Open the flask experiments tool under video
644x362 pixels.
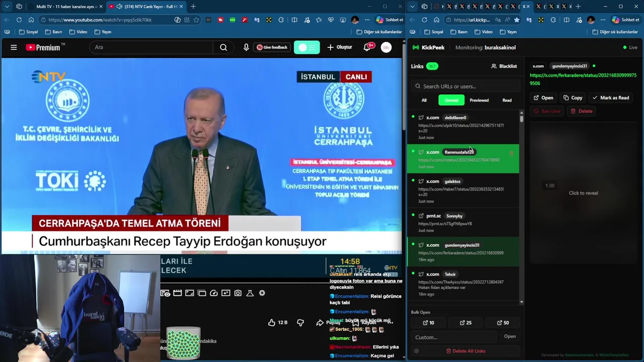pos(250,293)
